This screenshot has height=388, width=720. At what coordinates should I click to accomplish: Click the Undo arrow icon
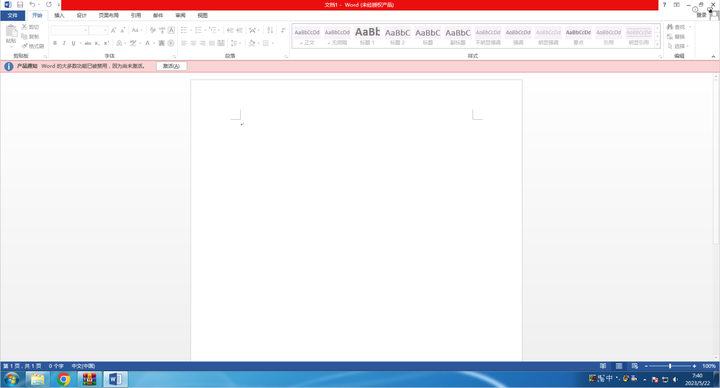(x=32, y=5)
